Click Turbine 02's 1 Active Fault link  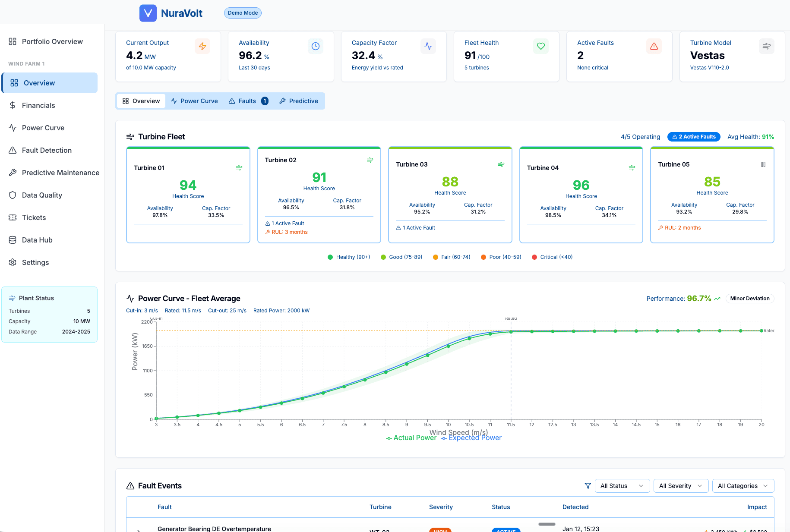285,224
